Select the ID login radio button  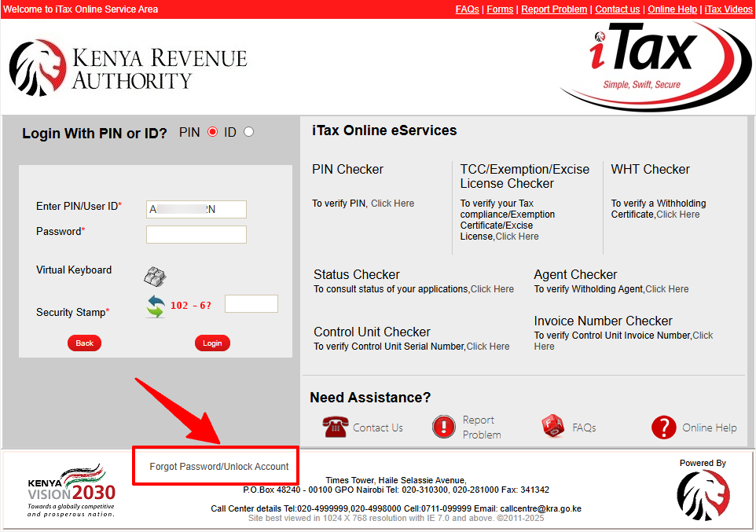pyautogui.click(x=249, y=132)
